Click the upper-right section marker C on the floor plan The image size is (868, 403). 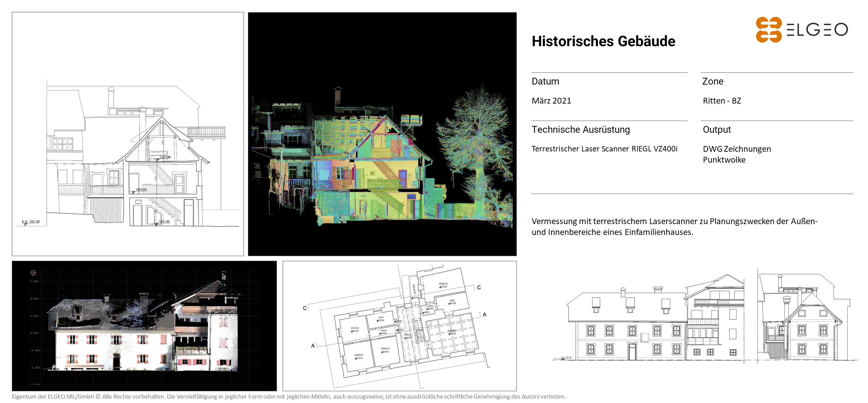click(x=479, y=287)
